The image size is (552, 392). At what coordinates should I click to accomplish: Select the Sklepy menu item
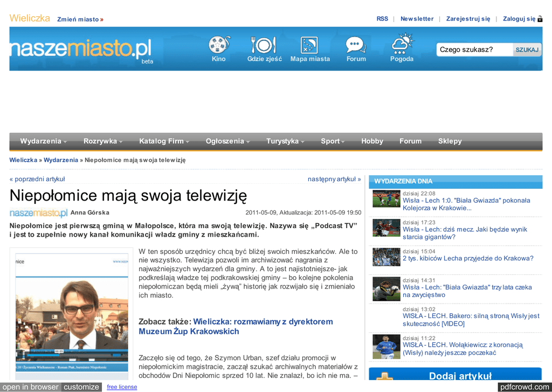[x=450, y=141]
